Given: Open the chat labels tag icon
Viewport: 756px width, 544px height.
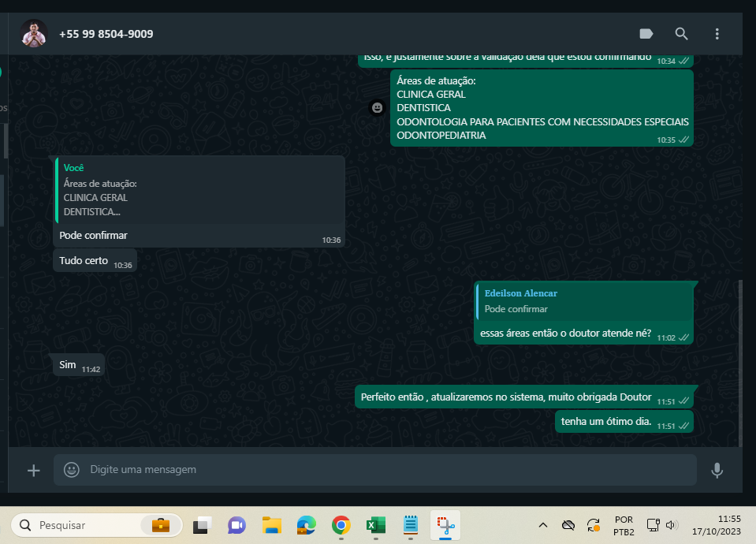Looking at the screenshot, I should 646,34.
